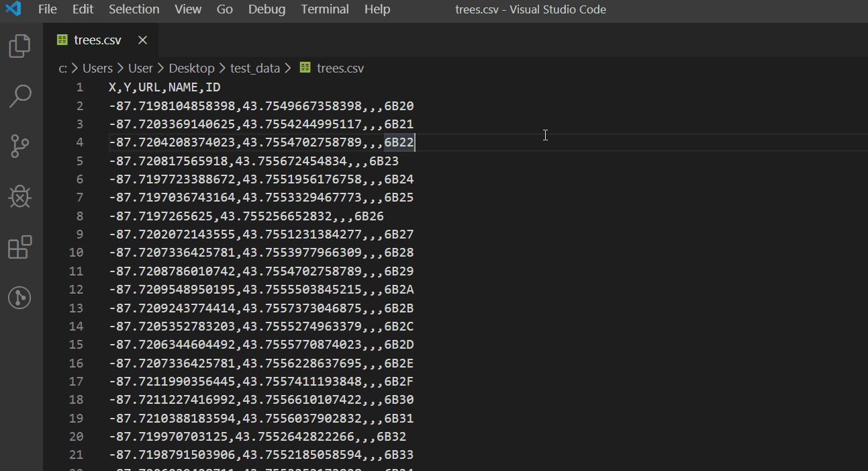Click line number 15 in gutter
868x471 pixels.
[77, 345]
